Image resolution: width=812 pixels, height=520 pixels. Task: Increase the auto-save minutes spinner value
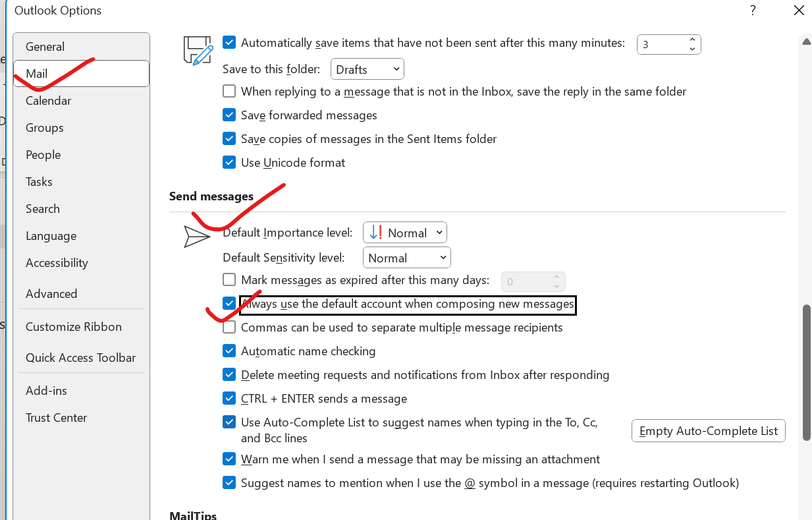[x=692, y=40]
